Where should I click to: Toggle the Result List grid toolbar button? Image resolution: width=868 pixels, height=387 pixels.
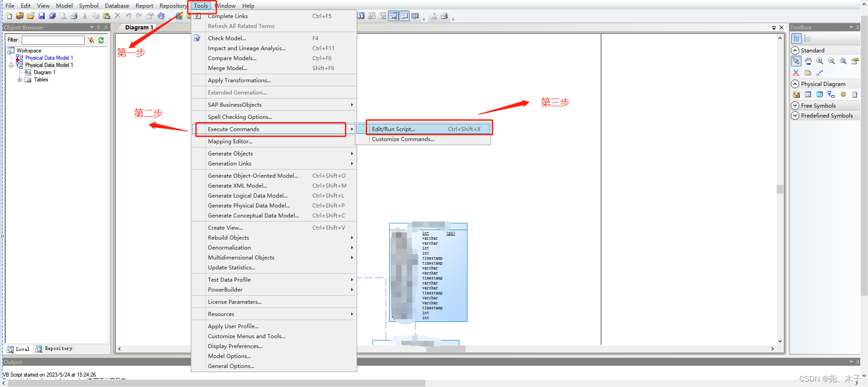(415, 16)
